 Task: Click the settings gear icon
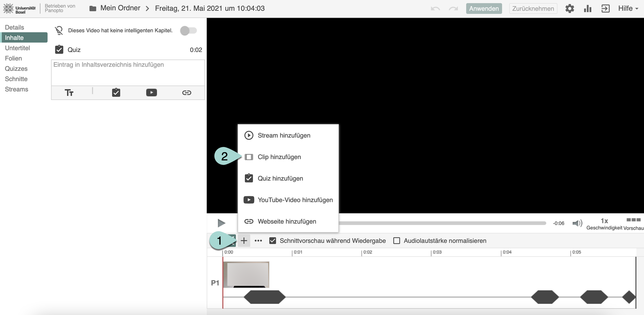[x=570, y=8]
